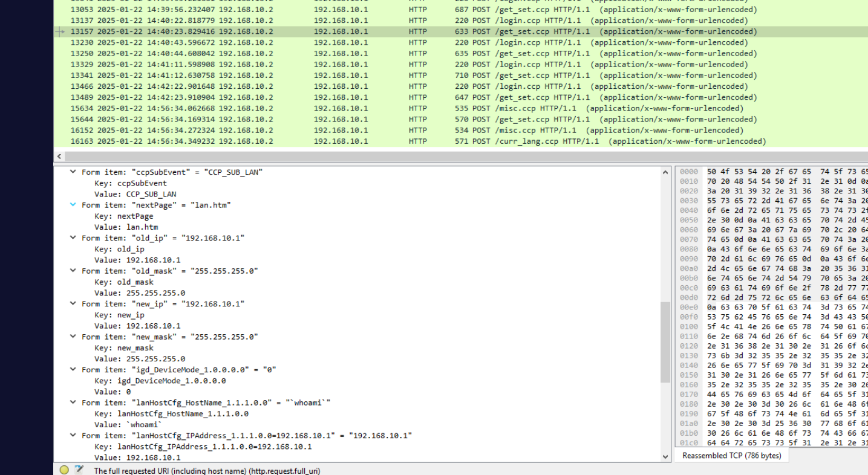Click up arrow of packet details scrollbar
868x475 pixels.
click(x=665, y=172)
